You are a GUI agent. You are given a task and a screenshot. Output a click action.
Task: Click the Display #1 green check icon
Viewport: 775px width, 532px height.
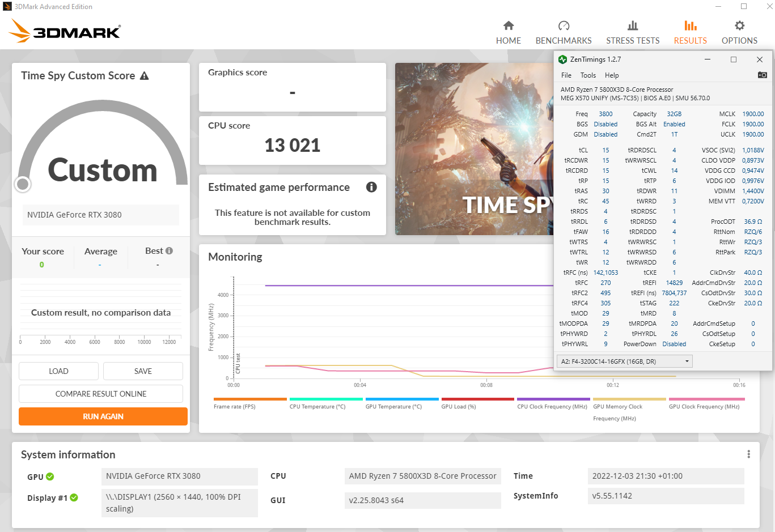coord(74,497)
